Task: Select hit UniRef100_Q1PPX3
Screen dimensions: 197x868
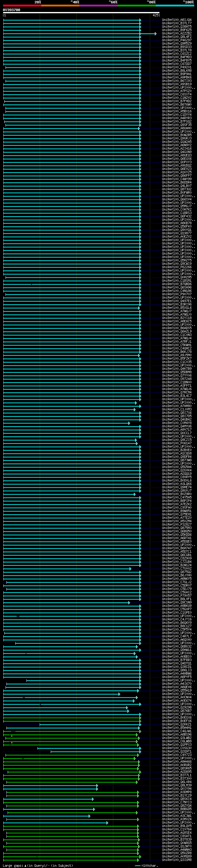Action: pos(177,745)
